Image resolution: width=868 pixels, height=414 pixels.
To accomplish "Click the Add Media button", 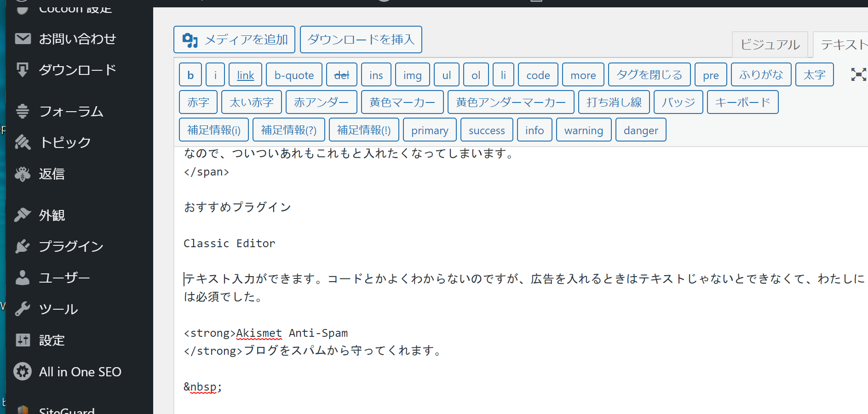I will (234, 40).
